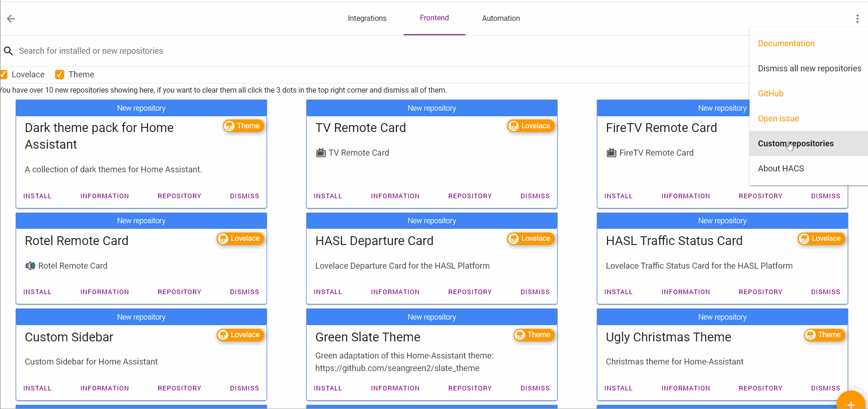868x409 pixels.
Task: Open repository link of TV Remote Card
Action: click(470, 196)
